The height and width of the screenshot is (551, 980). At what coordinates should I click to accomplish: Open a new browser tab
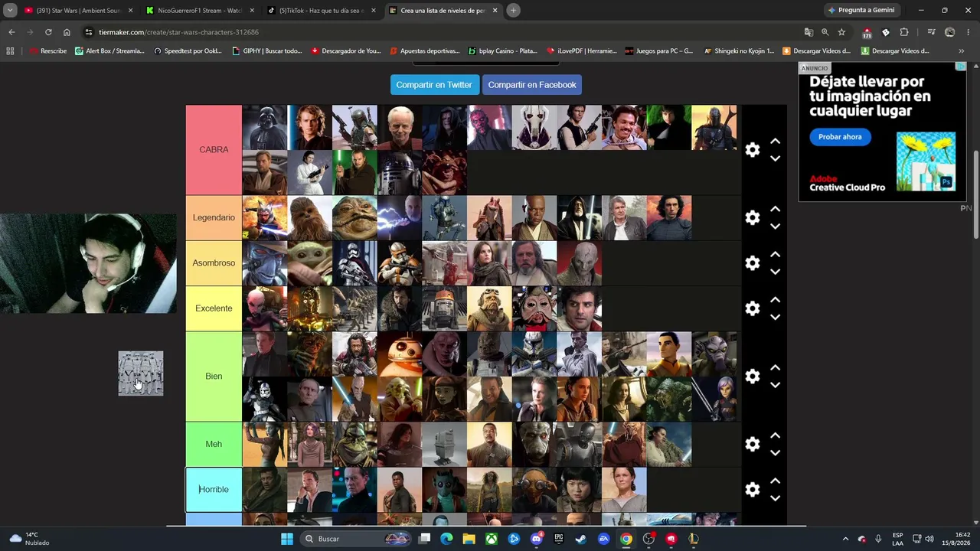(x=513, y=10)
